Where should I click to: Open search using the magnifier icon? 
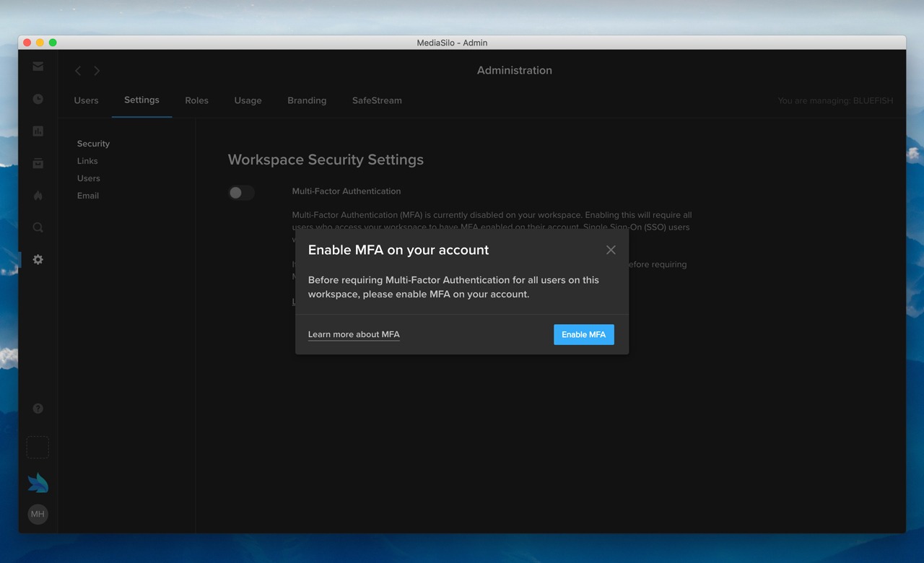click(38, 227)
